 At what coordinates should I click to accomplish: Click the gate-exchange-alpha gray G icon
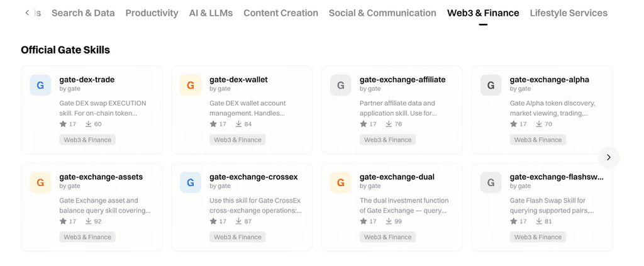491,85
